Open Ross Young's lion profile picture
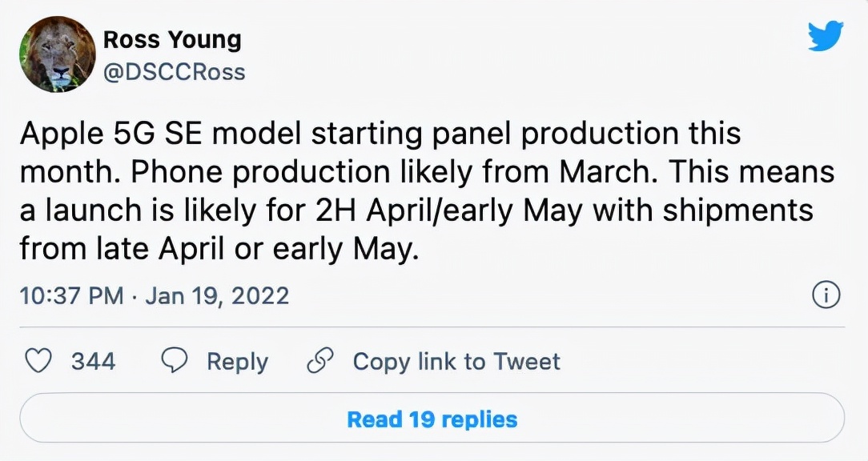Image resolution: width=868 pixels, height=461 pixels. click(x=58, y=54)
